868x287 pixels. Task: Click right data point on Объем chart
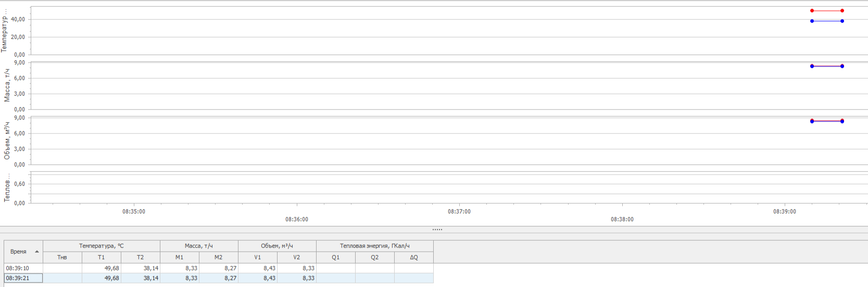click(842, 121)
